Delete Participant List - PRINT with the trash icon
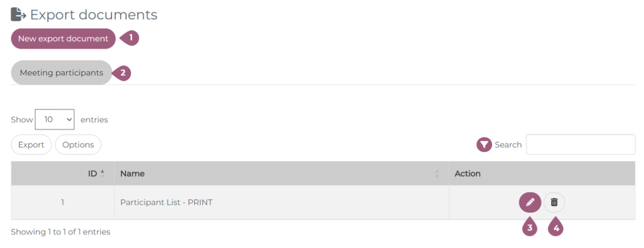 point(554,202)
